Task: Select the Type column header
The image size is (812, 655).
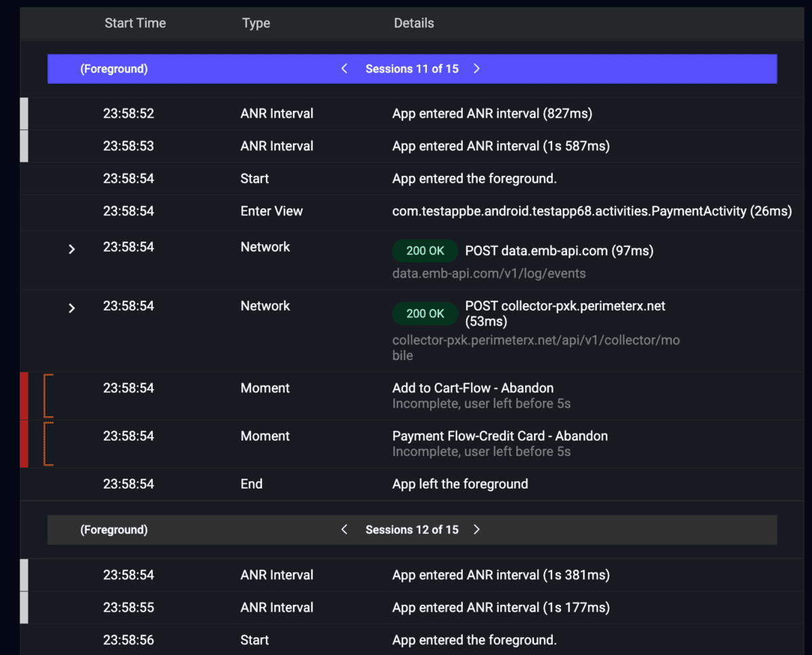Action: point(256,22)
